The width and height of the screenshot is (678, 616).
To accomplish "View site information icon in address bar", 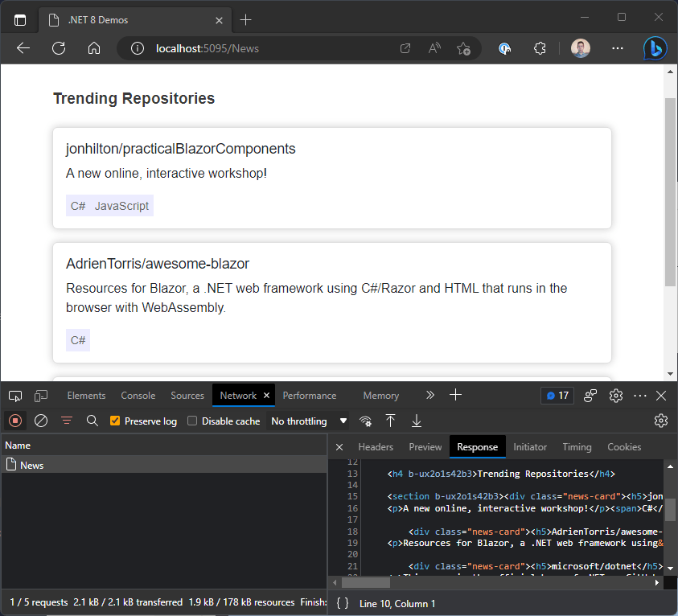I will pyautogui.click(x=137, y=48).
